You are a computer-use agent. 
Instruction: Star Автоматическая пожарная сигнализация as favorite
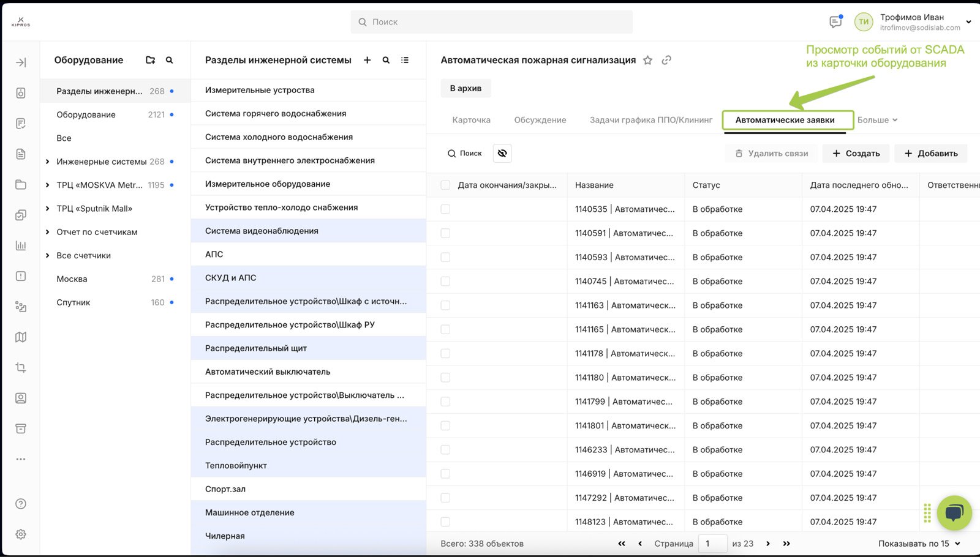pos(647,60)
